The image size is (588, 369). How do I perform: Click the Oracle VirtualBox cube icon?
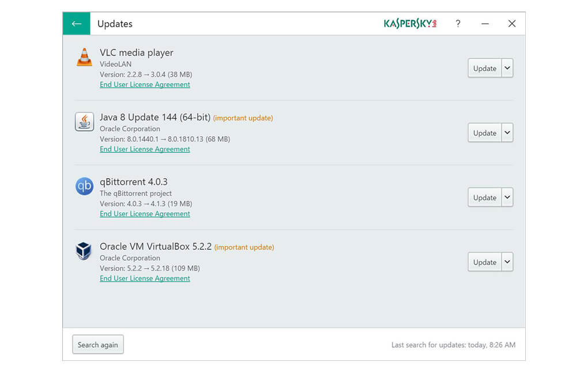pyautogui.click(x=84, y=251)
